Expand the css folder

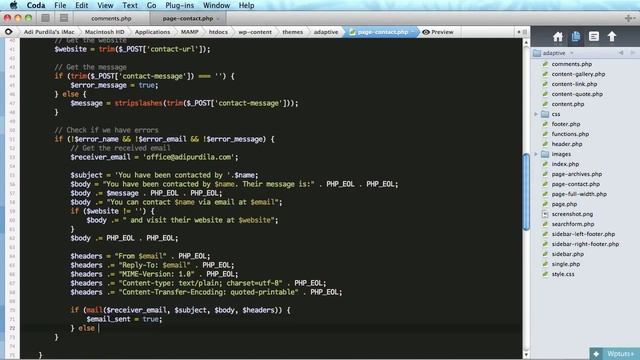click(536, 114)
